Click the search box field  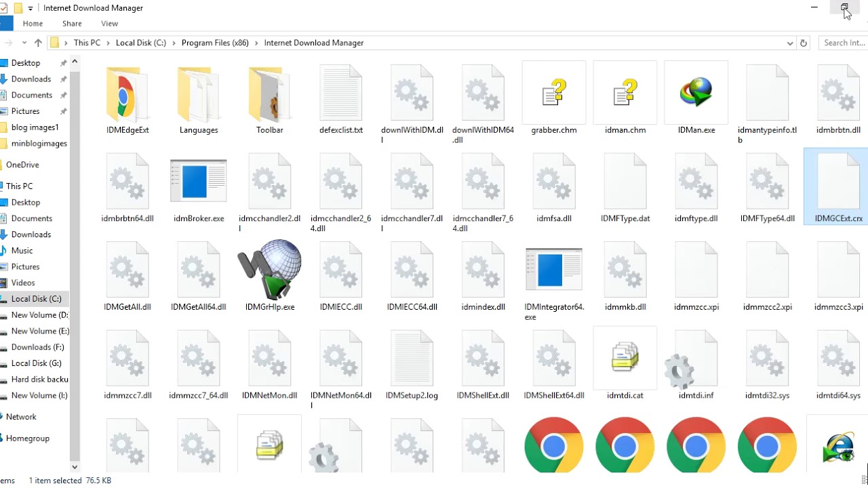coord(843,43)
